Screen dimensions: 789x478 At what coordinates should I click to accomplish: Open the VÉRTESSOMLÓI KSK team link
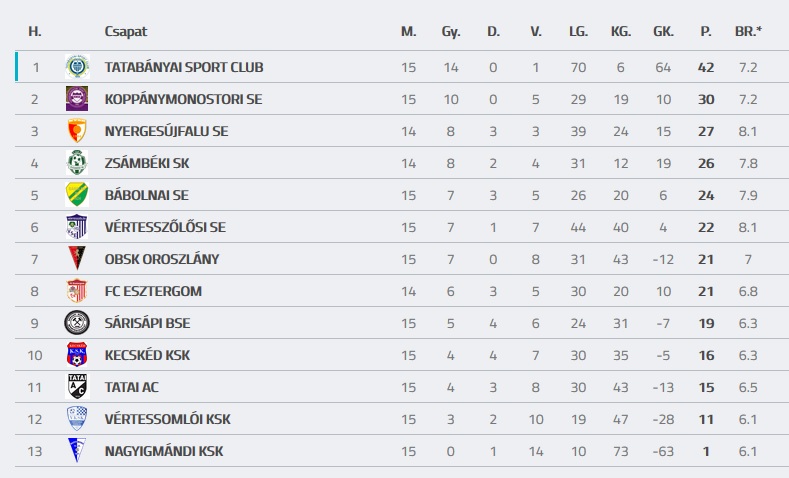click(x=167, y=419)
